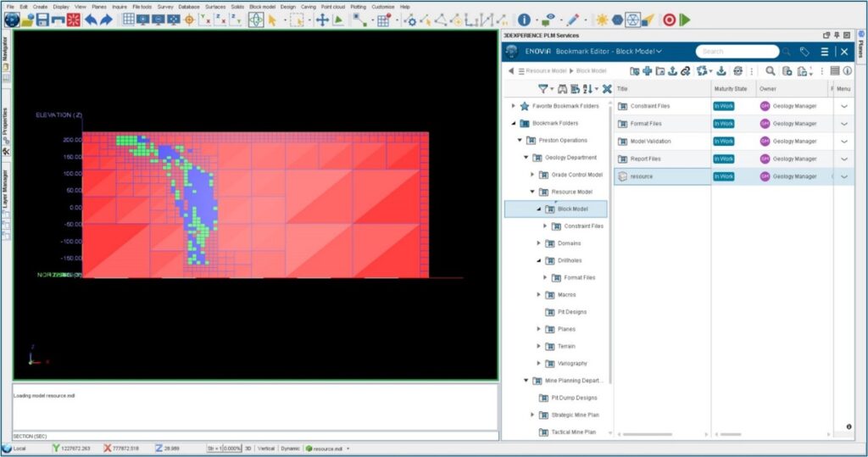This screenshot has height=457, width=868.
Task: Open row menu chevron for Constraint Files
Action: pos(844,106)
